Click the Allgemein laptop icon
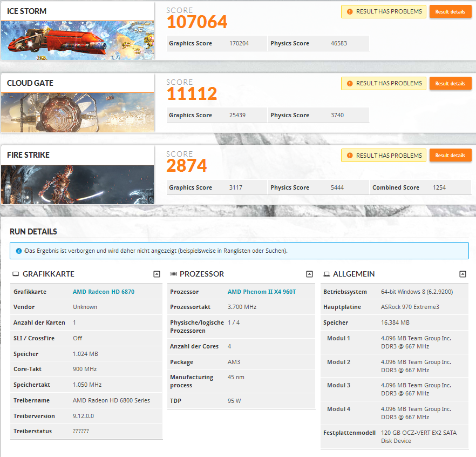Image resolution: width=476 pixels, height=457 pixels. pos(327,274)
